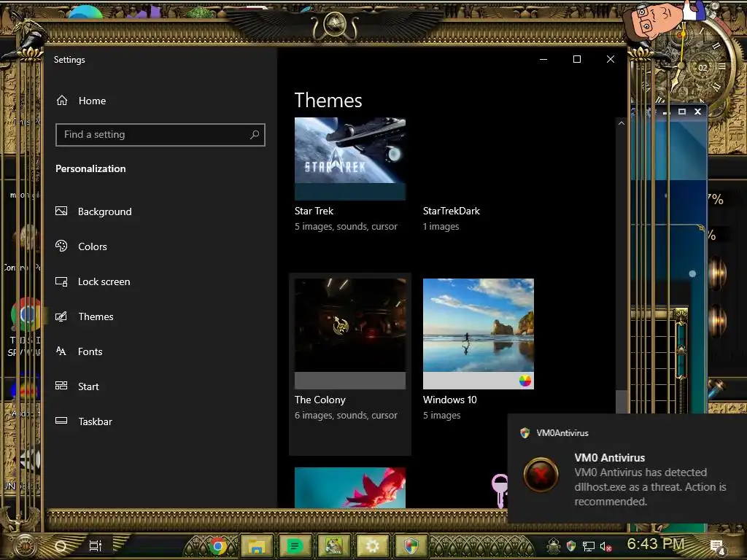Maximize the Settings window

click(577, 59)
